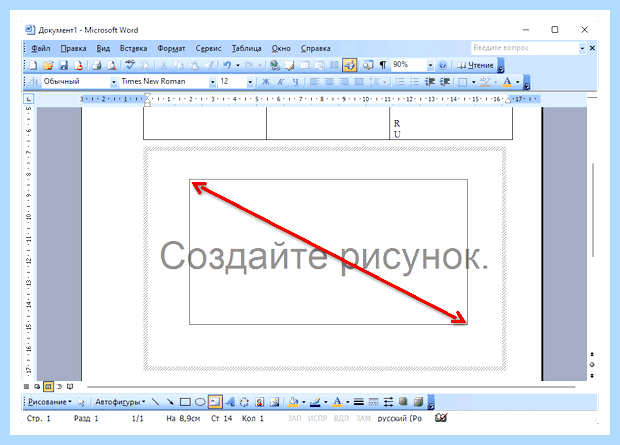Open the tables and borders panel
Image resolution: width=620 pixels, height=445 pixels.
(x=290, y=65)
